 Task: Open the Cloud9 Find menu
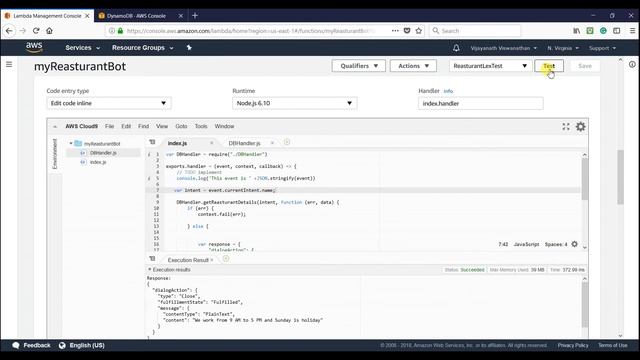[143, 127]
